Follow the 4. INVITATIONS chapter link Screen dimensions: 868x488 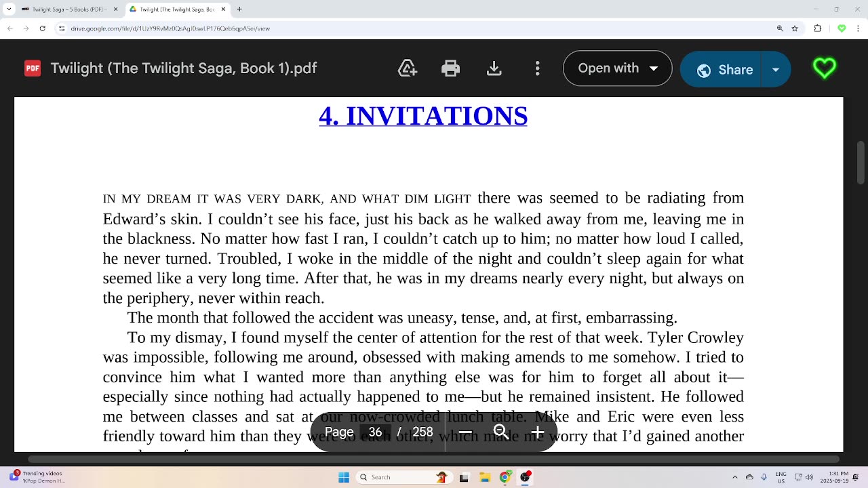pos(423,116)
